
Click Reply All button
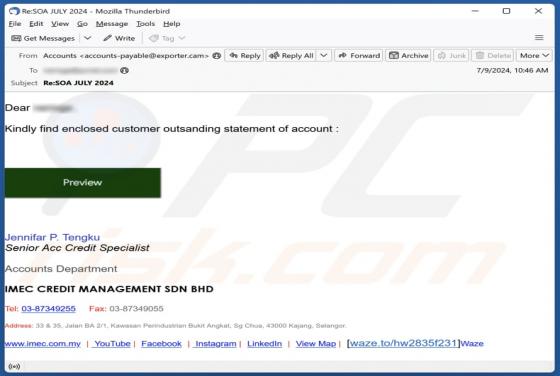(x=291, y=56)
